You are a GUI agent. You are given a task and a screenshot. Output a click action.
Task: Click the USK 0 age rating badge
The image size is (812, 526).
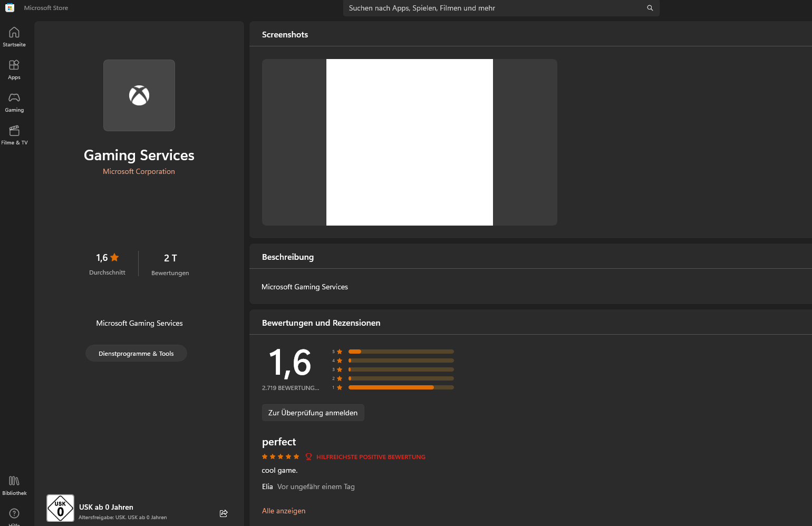tap(60, 508)
